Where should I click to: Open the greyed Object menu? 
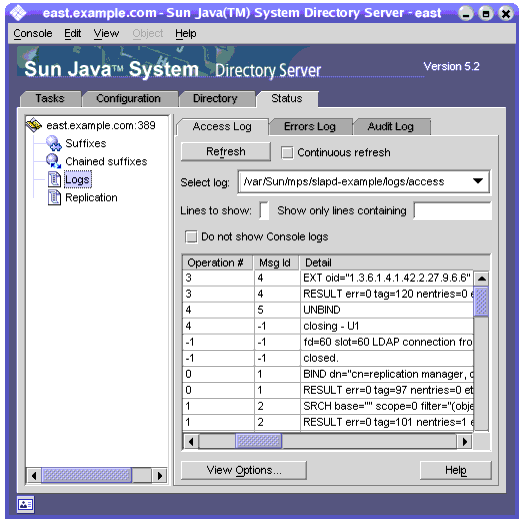coord(148,34)
